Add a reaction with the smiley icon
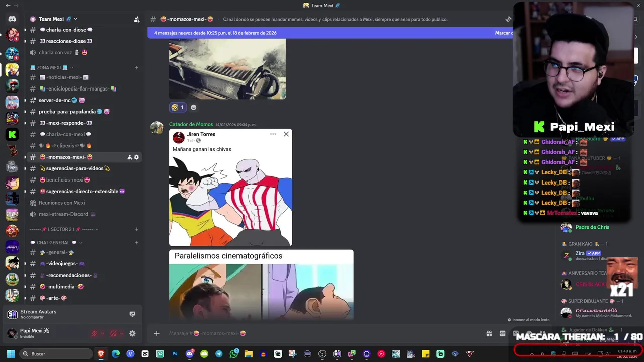 (x=193, y=107)
